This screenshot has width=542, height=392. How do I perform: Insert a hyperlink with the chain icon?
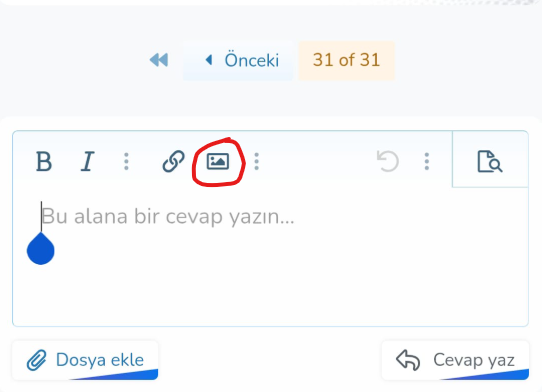click(x=174, y=161)
